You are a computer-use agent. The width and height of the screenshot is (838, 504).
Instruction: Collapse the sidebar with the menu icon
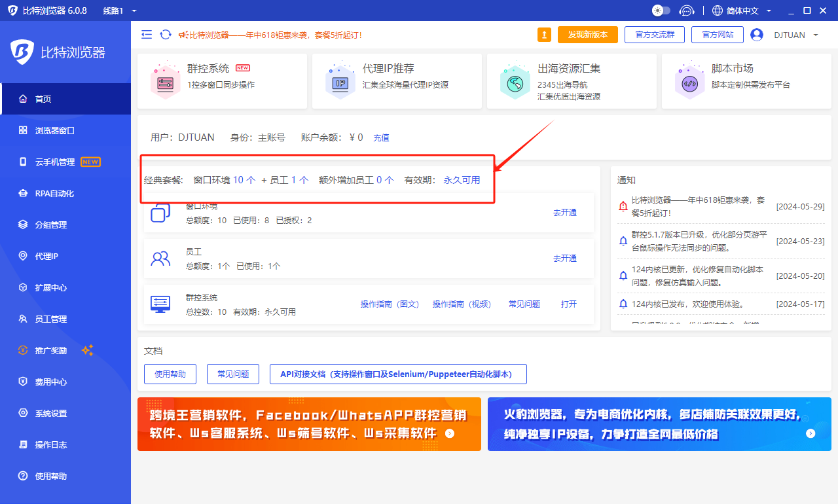pos(146,34)
